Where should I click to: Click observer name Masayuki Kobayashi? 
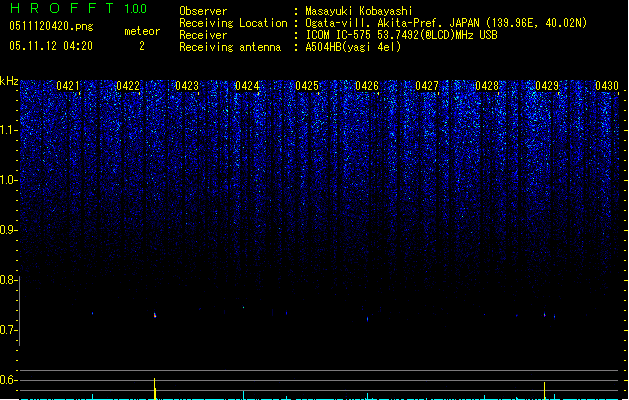coord(359,11)
